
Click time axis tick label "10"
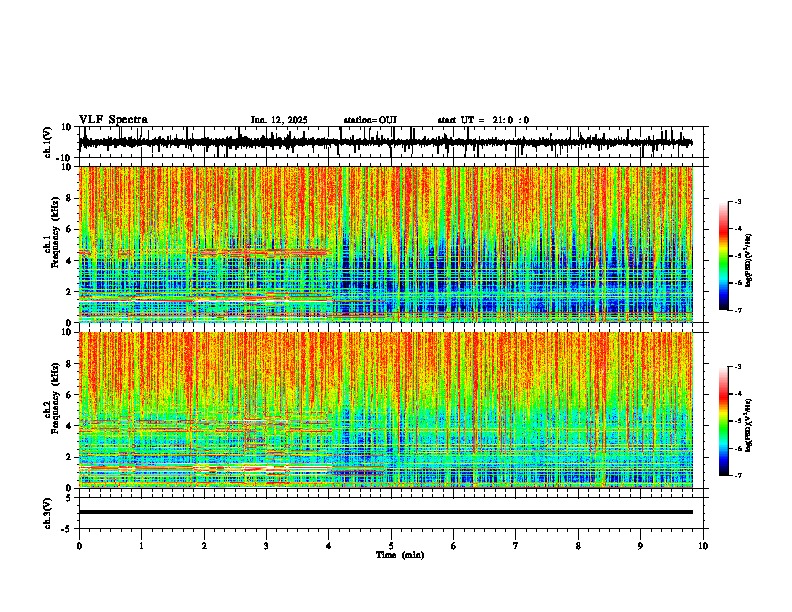click(x=703, y=546)
